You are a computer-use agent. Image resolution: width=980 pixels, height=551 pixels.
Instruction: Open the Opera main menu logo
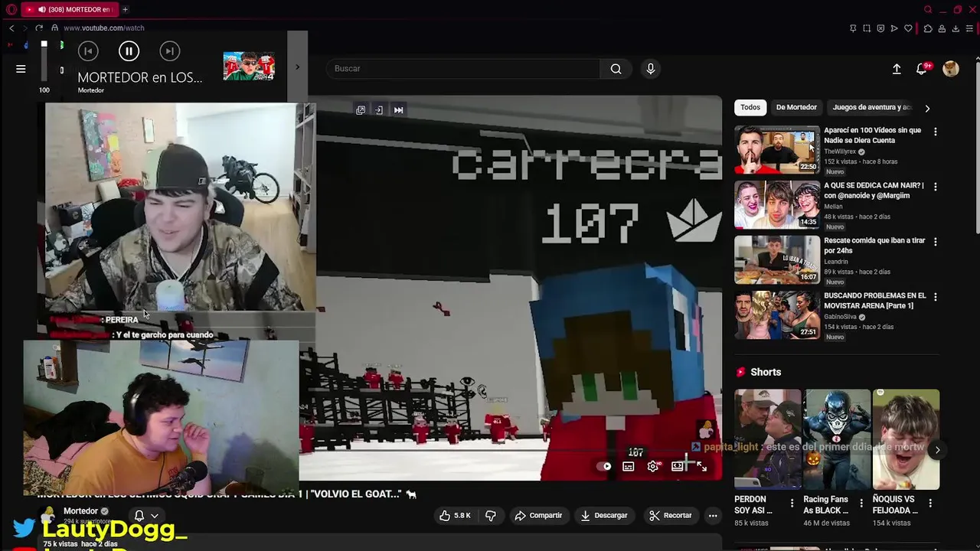pyautogui.click(x=11, y=9)
